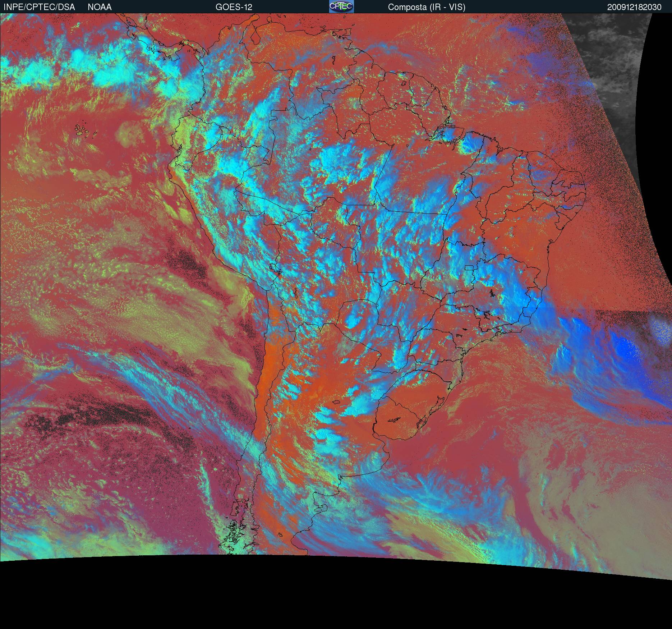Select the GOES-12 satellite label
Screen dimensions: 672x629
pos(234,7)
